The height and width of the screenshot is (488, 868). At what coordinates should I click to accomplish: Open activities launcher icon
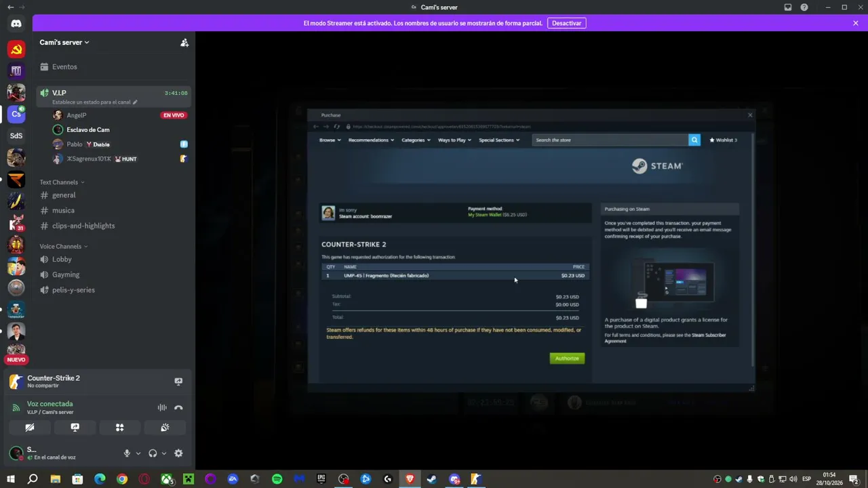coord(119,428)
